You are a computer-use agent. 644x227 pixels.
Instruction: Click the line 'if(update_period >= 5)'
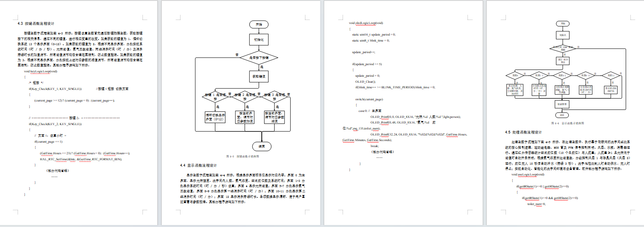(x=367, y=64)
